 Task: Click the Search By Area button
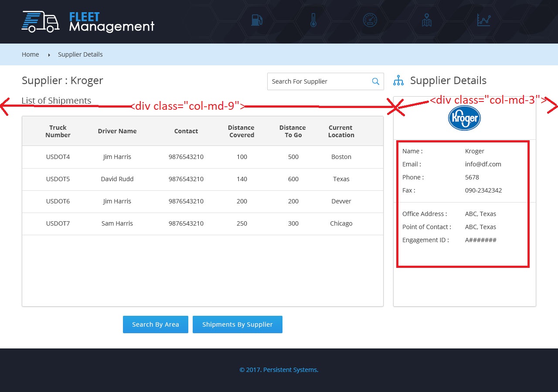tap(156, 324)
